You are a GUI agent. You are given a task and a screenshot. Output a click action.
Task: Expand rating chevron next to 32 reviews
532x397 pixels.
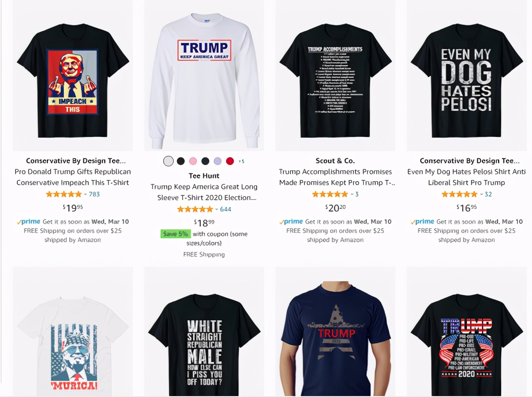click(x=481, y=194)
